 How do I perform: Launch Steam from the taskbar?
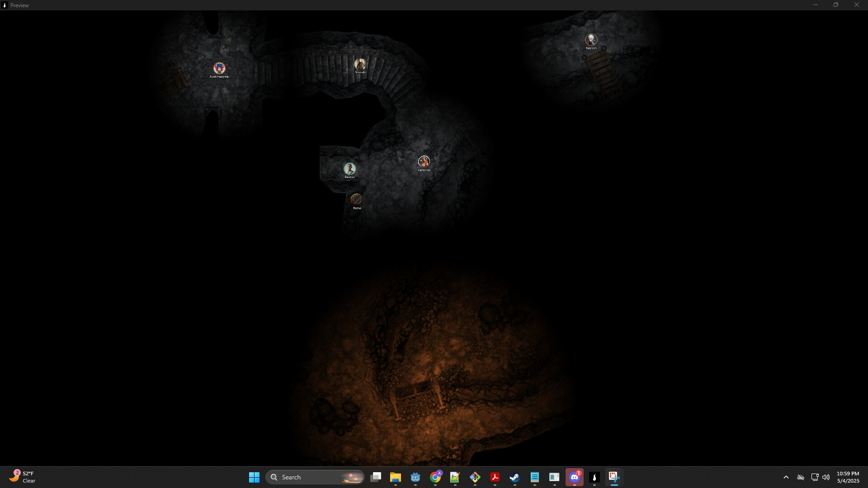click(x=514, y=477)
